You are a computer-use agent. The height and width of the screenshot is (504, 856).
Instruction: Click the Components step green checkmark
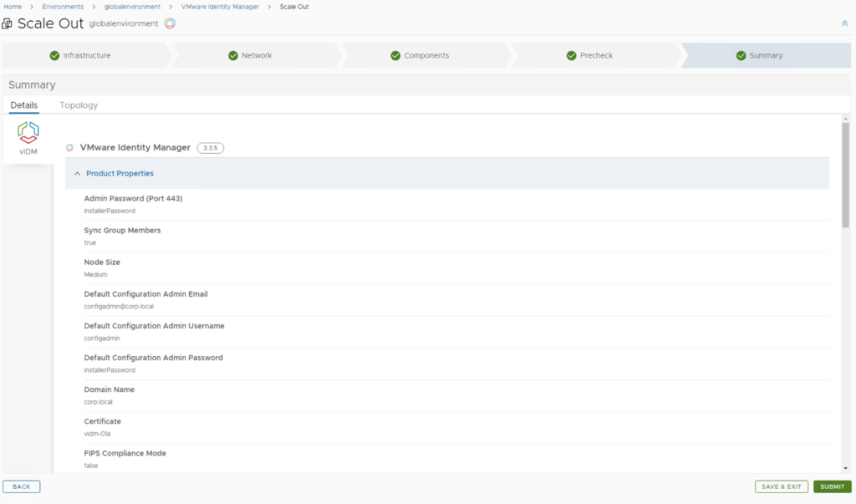[395, 56]
